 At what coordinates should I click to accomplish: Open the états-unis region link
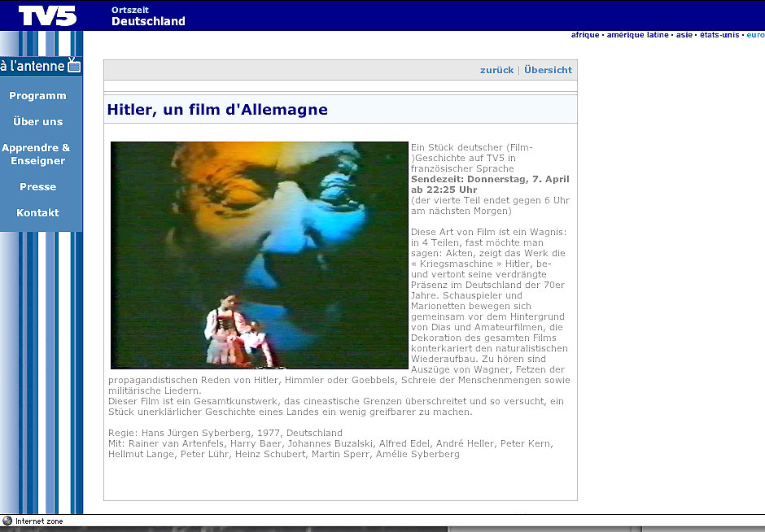click(719, 35)
